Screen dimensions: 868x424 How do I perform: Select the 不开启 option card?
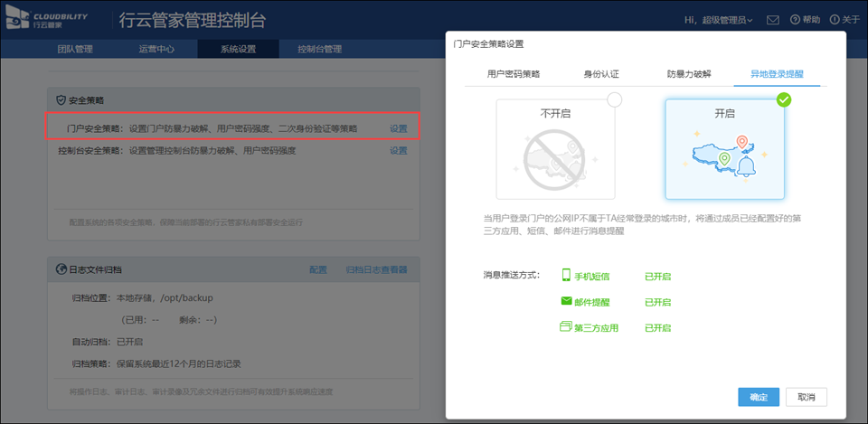tap(555, 149)
